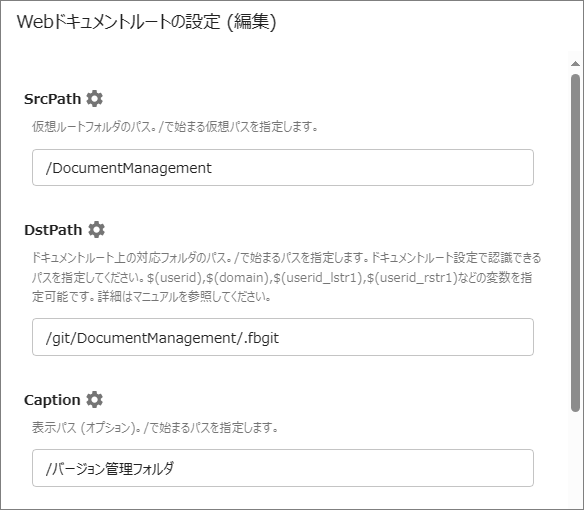
Task: Click the $(domain) variable in the description
Action: [238, 278]
